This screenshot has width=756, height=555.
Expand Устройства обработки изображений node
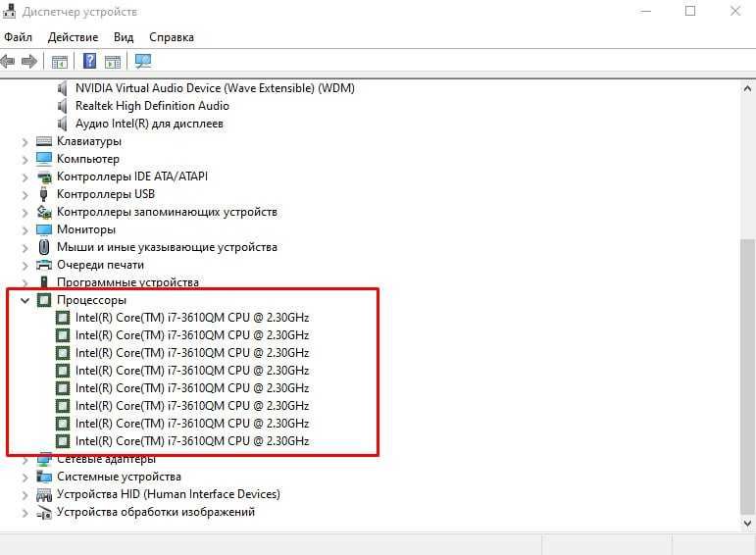pos(25,513)
